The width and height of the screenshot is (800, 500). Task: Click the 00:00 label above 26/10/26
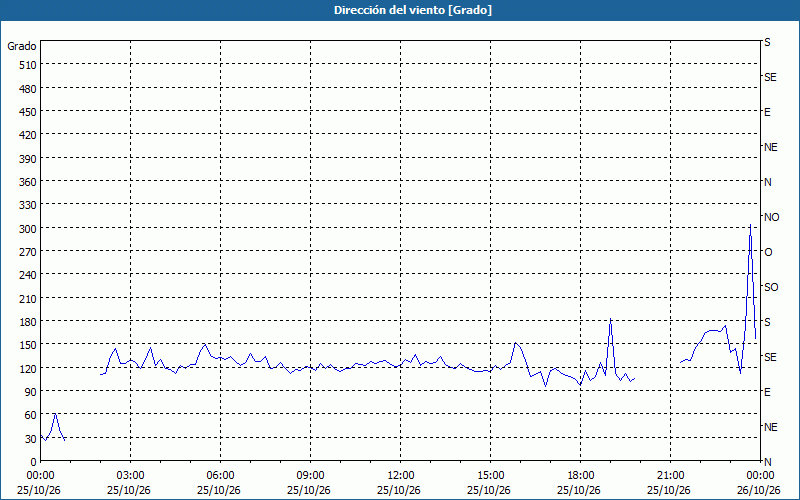click(x=760, y=476)
